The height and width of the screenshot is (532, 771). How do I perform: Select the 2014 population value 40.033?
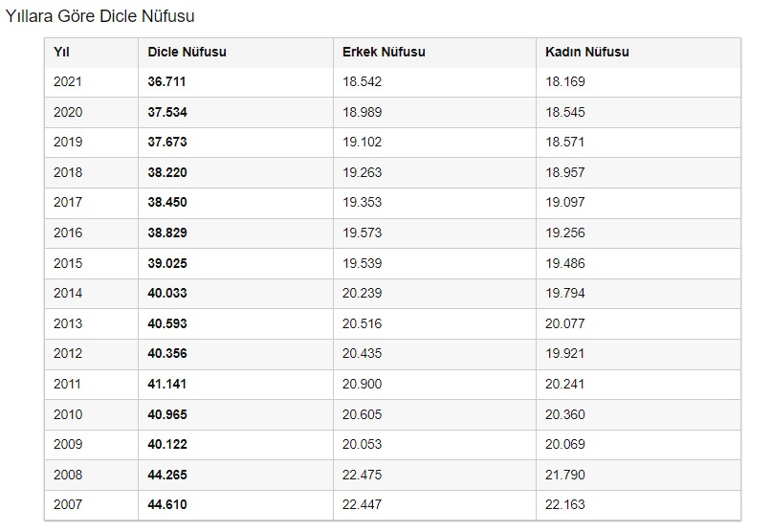[167, 294]
